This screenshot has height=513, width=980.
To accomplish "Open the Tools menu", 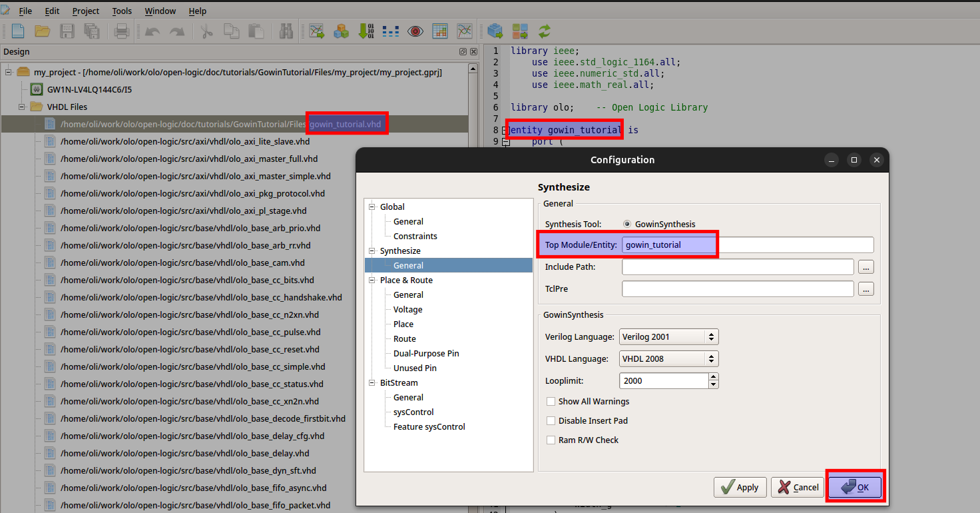I will click(122, 11).
